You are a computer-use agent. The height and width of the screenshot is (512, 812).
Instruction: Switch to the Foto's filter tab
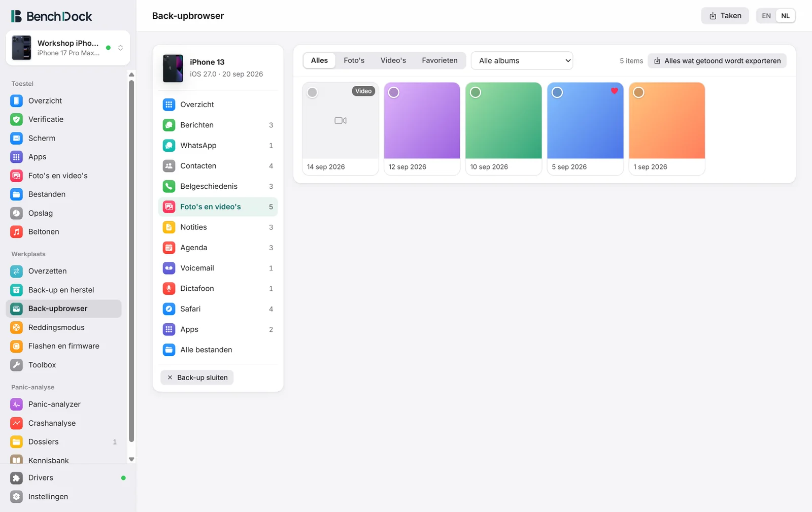pyautogui.click(x=354, y=60)
